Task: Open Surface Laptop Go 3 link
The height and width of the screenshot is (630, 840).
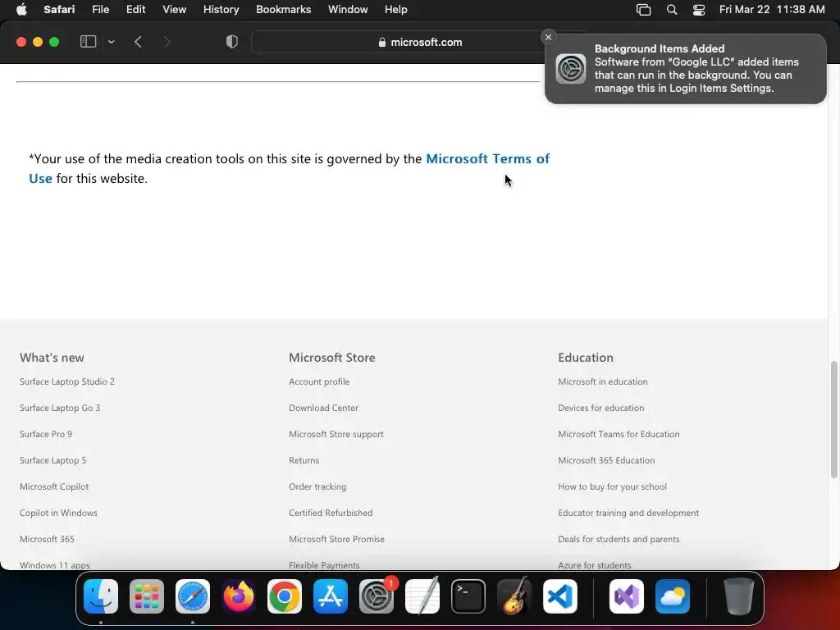Action: 59,408
